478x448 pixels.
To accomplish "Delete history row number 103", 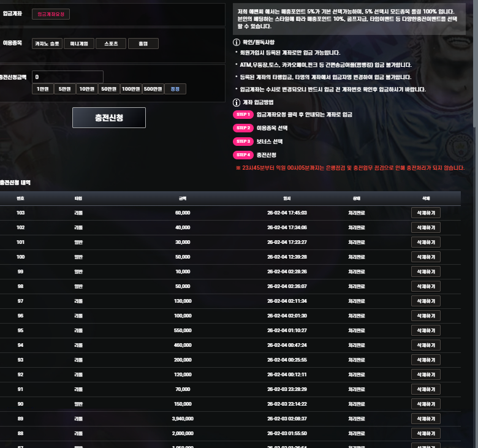I will pyautogui.click(x=425, y=213).
